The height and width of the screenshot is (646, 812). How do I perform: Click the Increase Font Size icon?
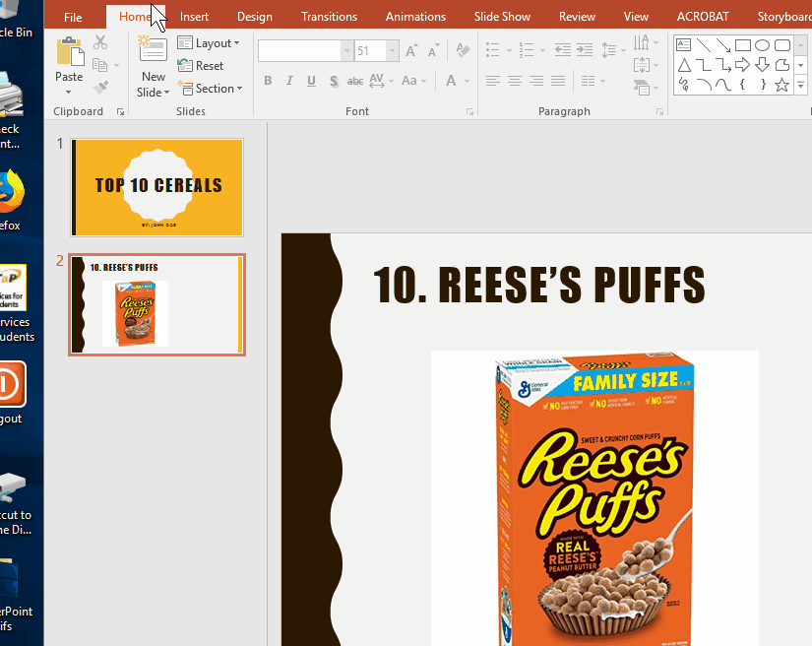pyautogui.click(x=411, y=51)
